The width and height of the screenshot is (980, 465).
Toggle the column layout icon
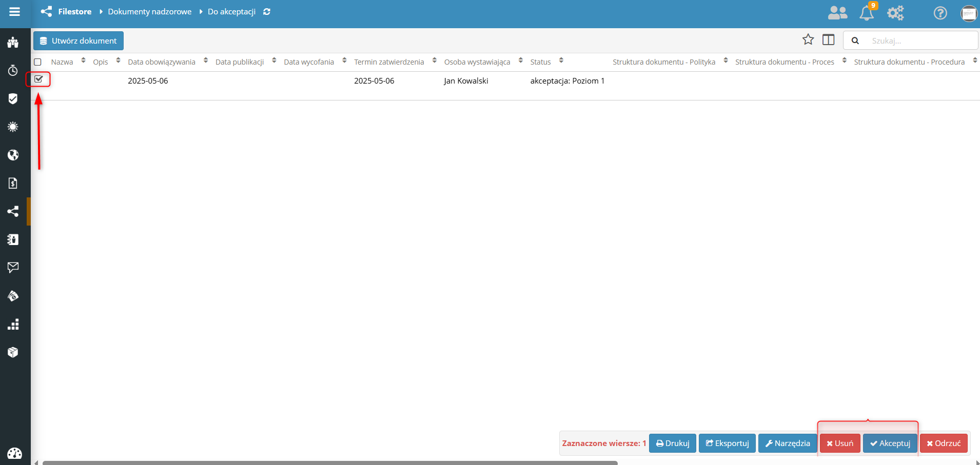tap(828, 39)
